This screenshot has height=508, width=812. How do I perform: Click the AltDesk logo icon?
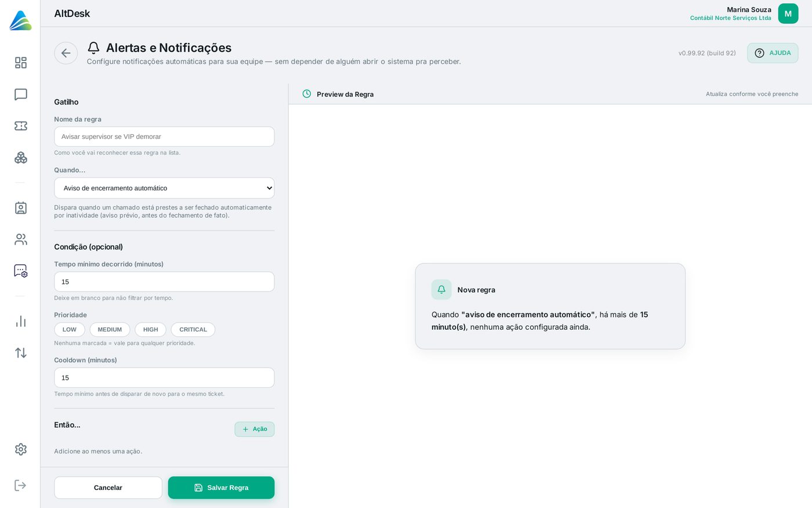coord(20,20)
